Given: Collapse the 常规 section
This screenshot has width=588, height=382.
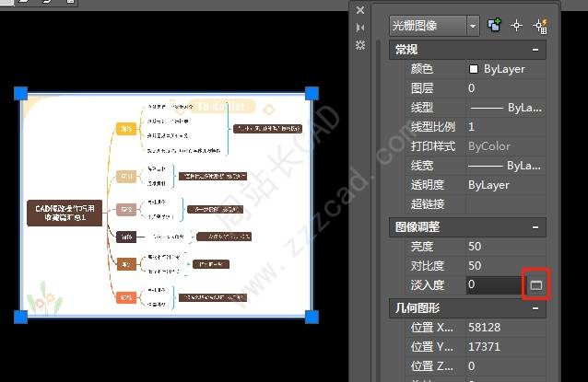Looking at the screenshot, I should (535, 50).
